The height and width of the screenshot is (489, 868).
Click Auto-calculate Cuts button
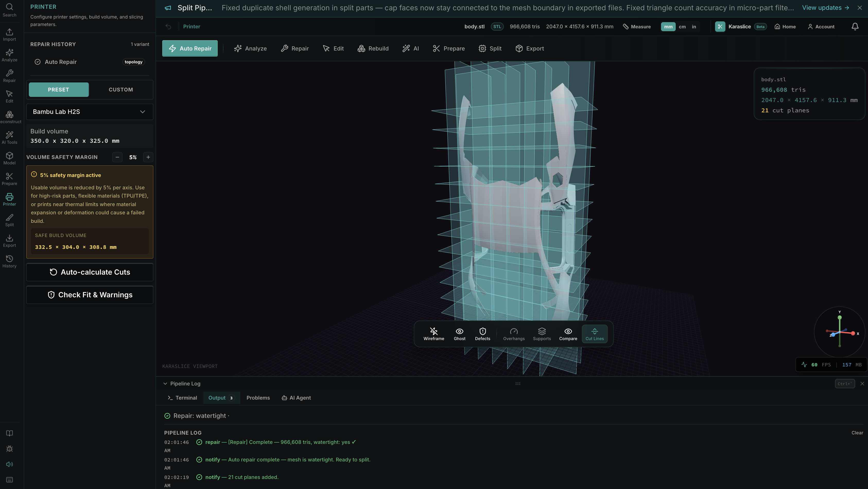pyautogui.click(x=90, y=272)
